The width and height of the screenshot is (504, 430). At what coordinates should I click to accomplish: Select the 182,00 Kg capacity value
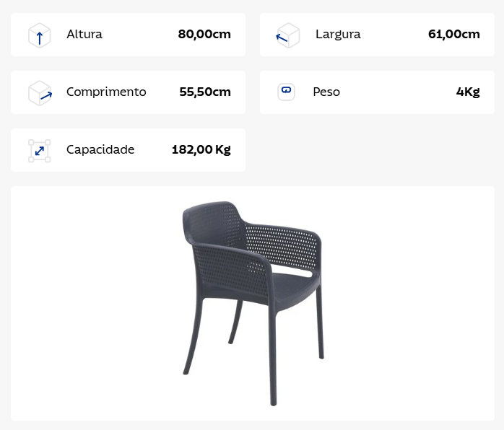click(x=201, y=149)
